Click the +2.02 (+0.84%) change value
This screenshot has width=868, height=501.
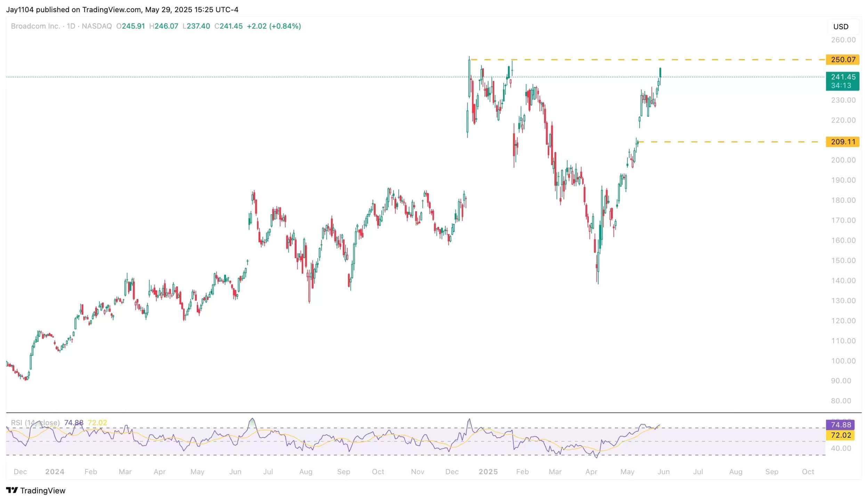(x=274, y=26)
